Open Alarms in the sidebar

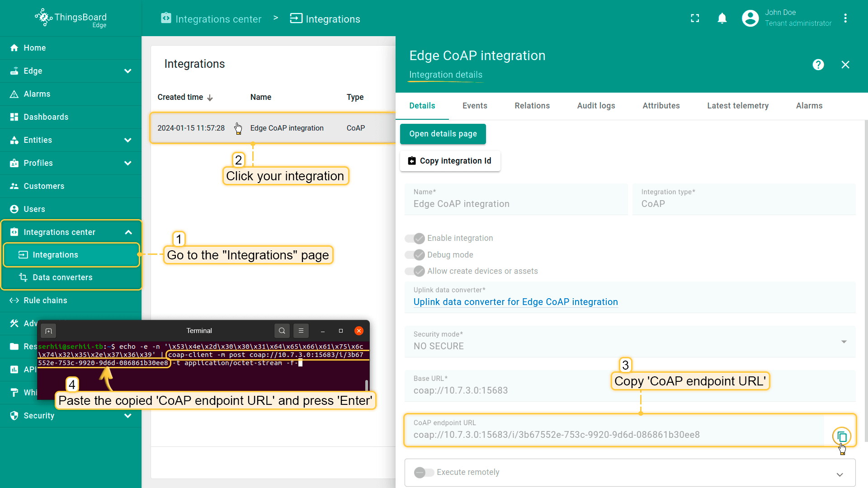coord(71,94)
